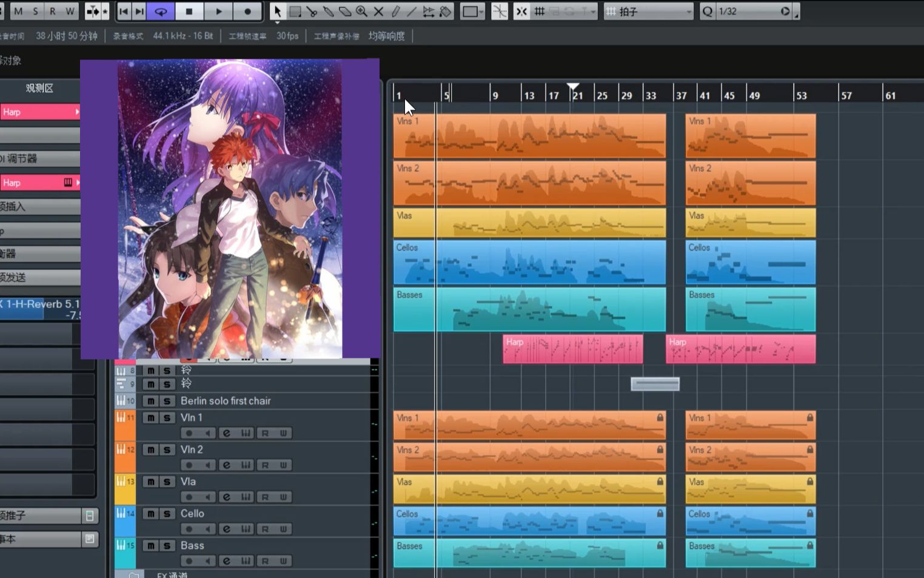Toggle global Write W automation in toolbar
924x578 pixels.
[70, 12]
